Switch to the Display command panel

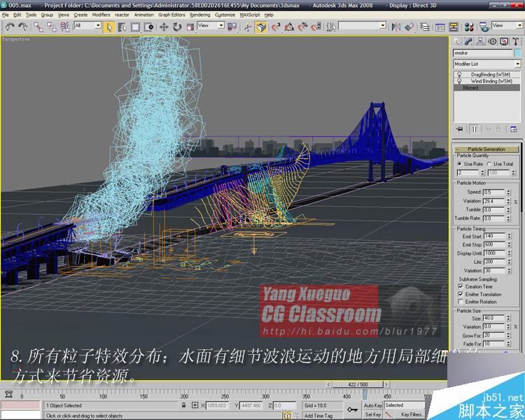pyautogui.click(x=504, y=41)
